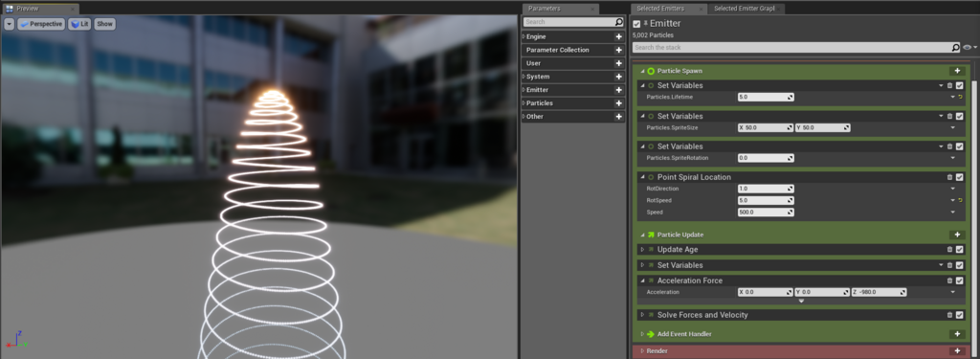Screen dimensions: 980x359
Task: Delete the Set Variables module containing Particles.SpriteRotation
Action: tap(950, 146)
